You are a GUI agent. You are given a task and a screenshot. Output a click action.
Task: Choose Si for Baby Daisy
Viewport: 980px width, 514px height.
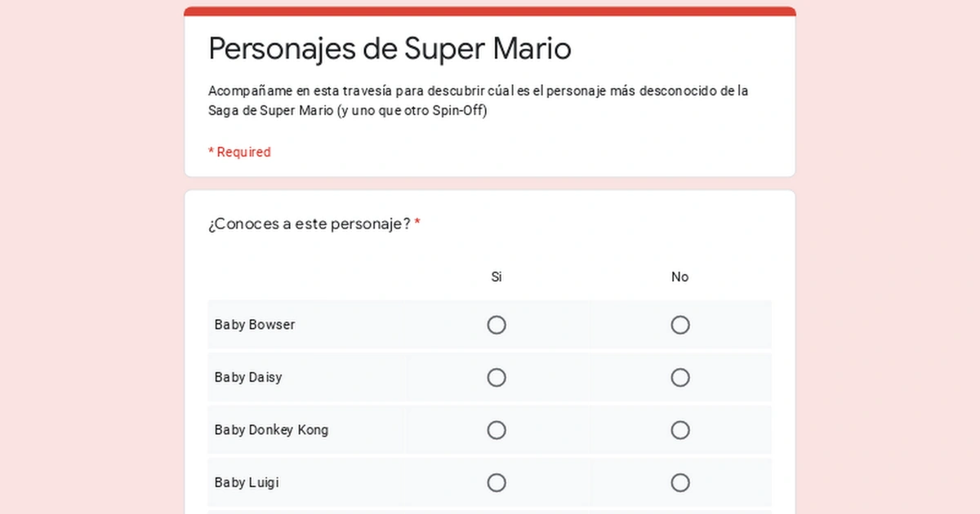coord(497,378)
